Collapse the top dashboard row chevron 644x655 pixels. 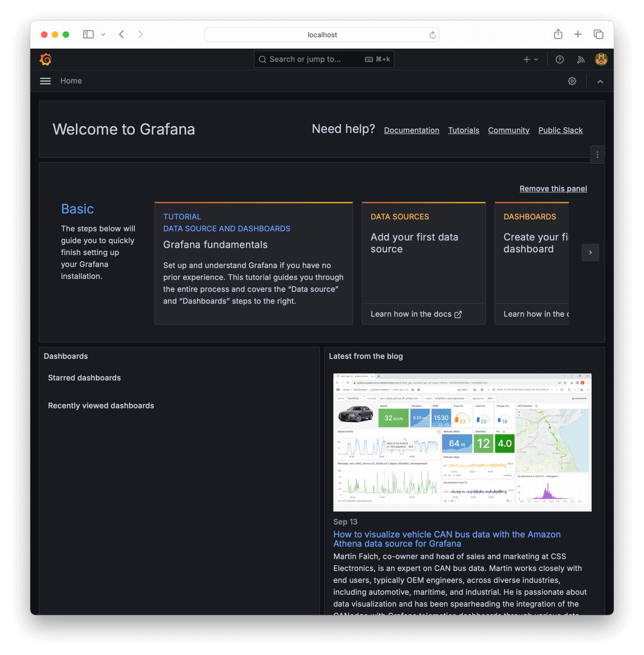point(600,81)
